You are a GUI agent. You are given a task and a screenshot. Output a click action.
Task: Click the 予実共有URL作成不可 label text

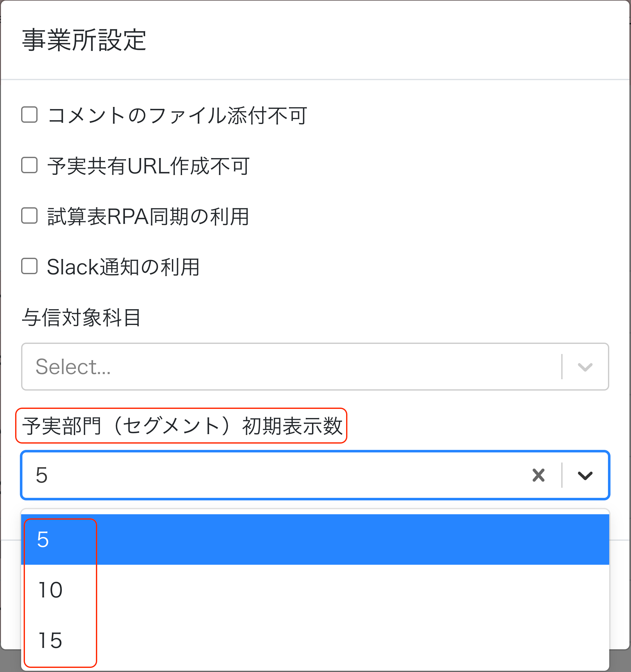[148, 166]
